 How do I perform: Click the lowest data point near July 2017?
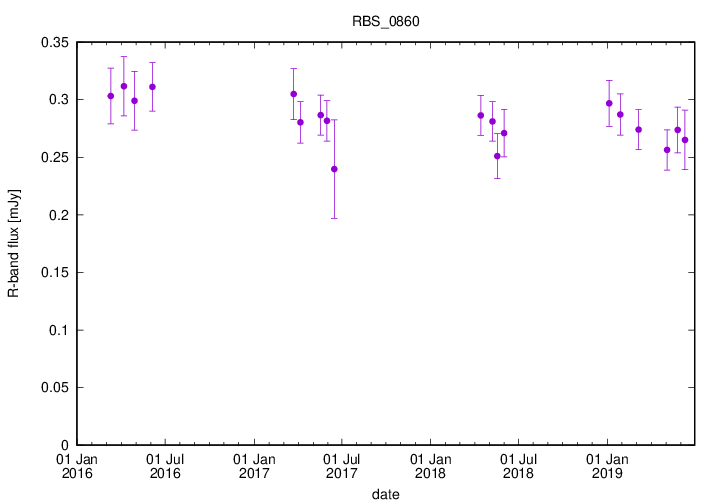pos(334,169)
